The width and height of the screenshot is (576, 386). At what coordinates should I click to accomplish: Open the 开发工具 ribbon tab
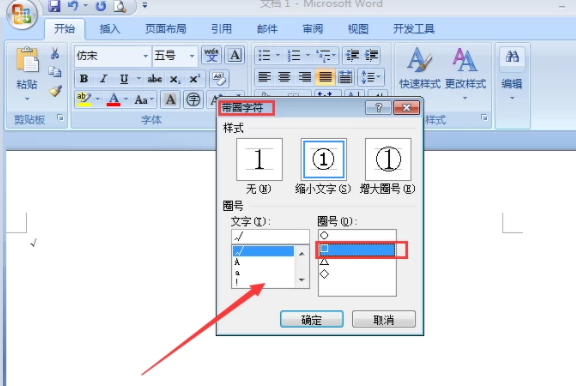[x=414, y=29]
